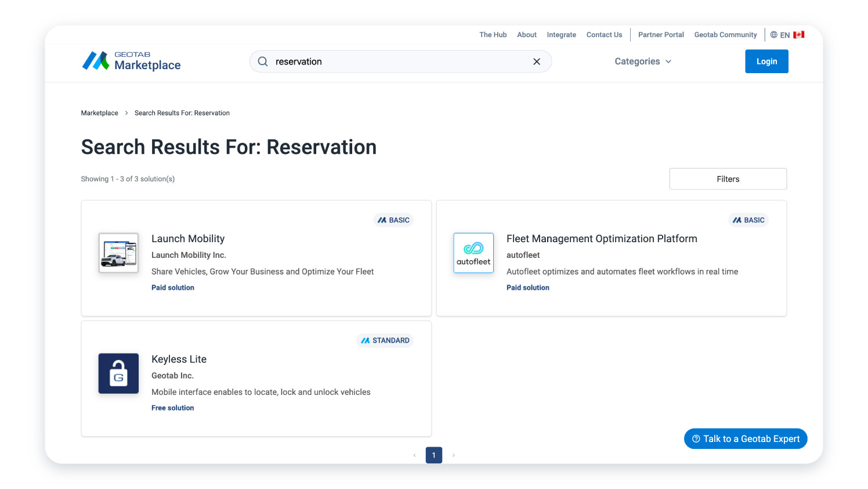Open the autofleet solution logo
This screenshot has width=868, height=489.
(473, 253)
